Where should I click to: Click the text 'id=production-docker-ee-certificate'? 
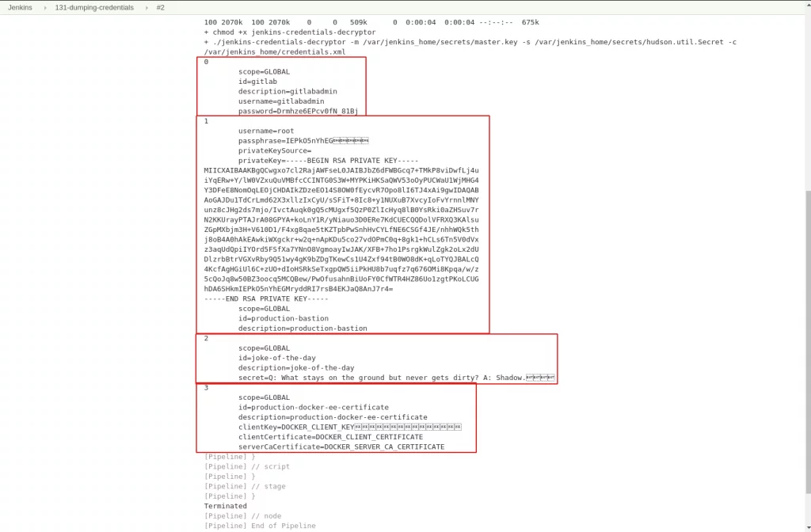pos(314,407)
